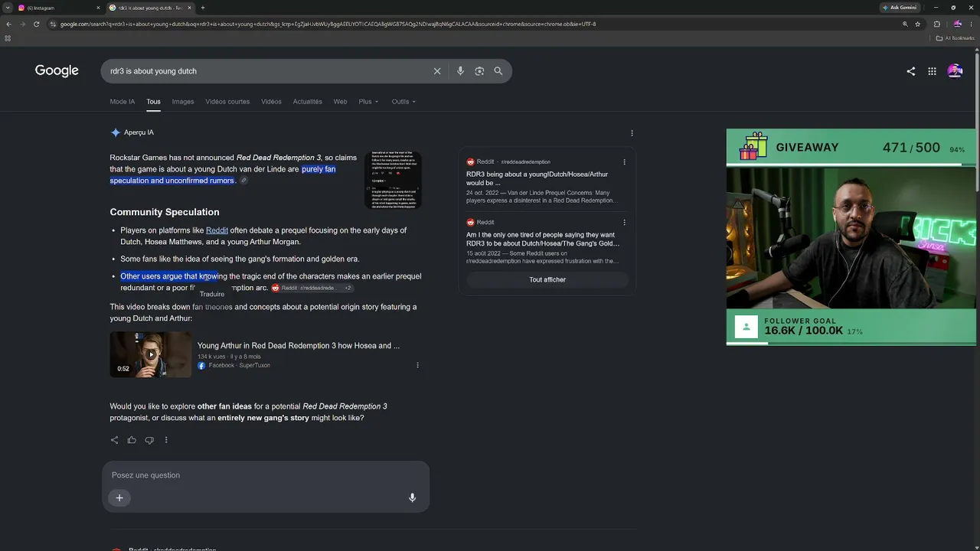Click the Traduire translate popup

(x=212, y=294)
